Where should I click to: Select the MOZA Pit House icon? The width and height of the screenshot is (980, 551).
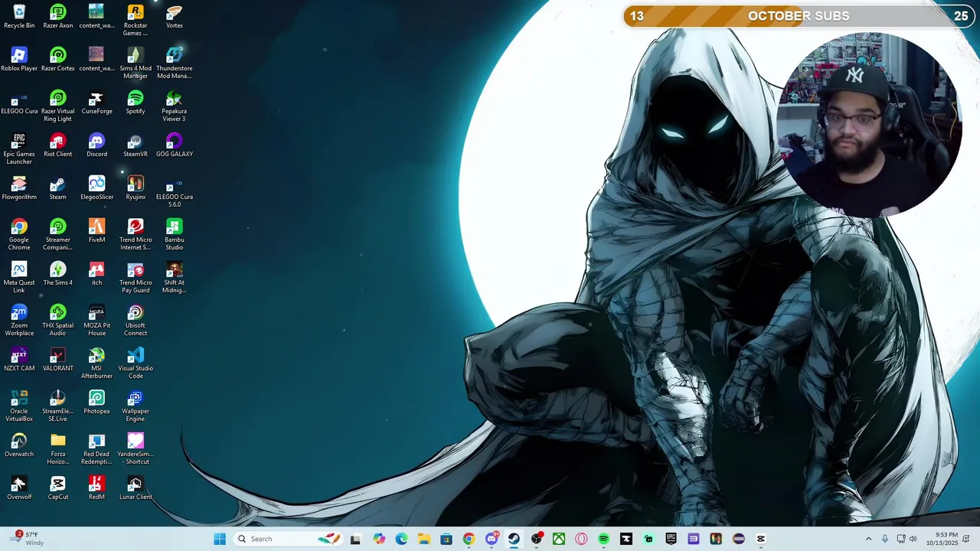[96, 321]
